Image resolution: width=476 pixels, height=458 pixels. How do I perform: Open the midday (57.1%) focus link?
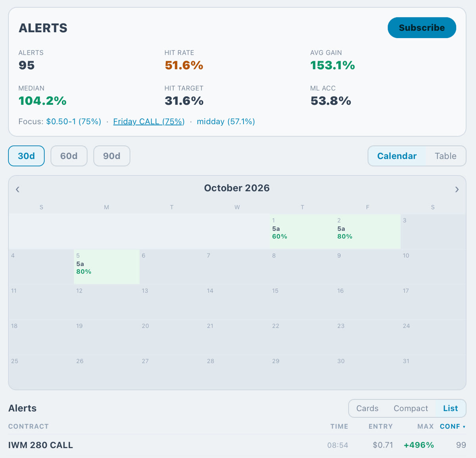click(226, 121)
